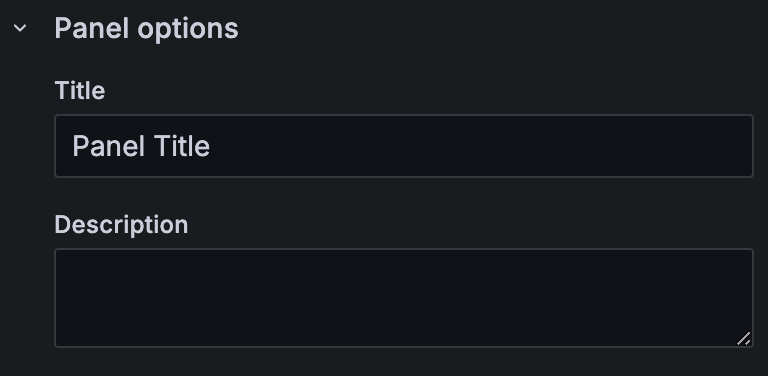Viewport: 768px width, 376px height.
Task: Focus the Title input field
Action: (x=404, y=146)
